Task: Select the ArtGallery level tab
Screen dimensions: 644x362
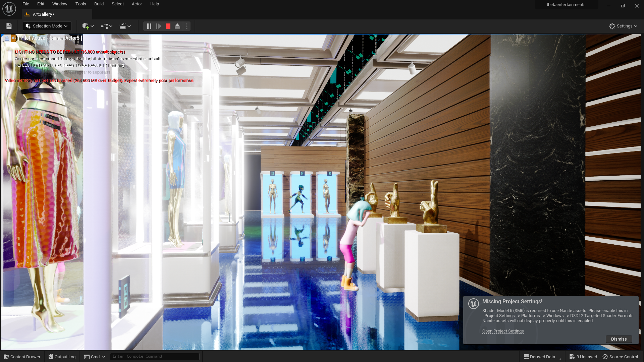Action: click(x=43, y=14)
